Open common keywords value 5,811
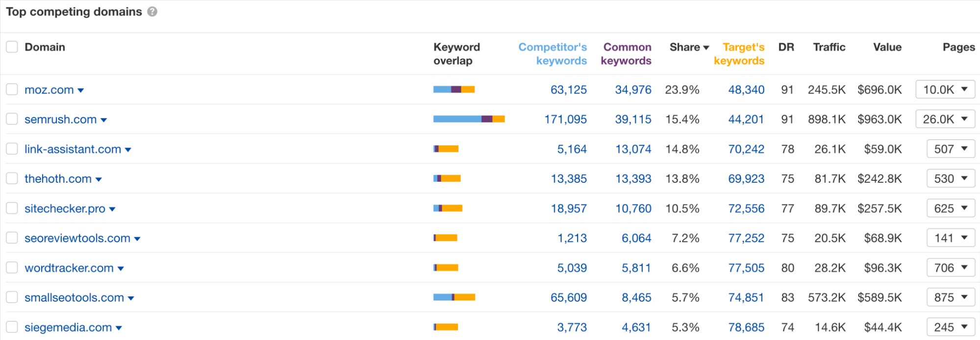 [x=636, y=268]
